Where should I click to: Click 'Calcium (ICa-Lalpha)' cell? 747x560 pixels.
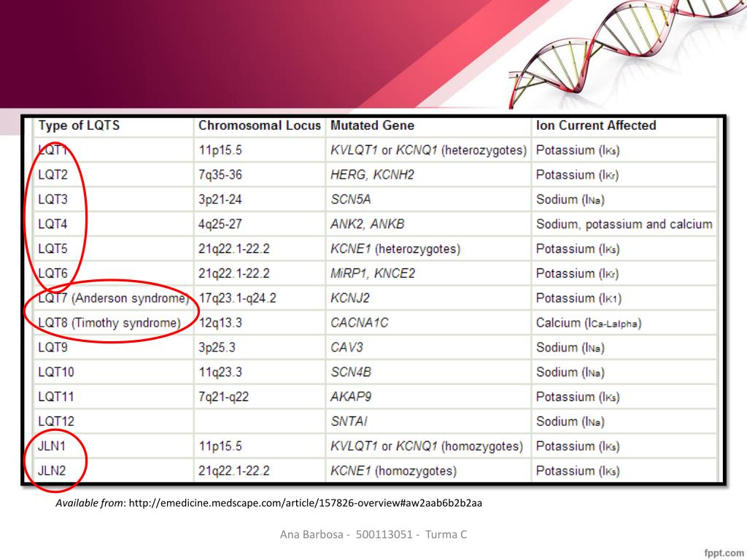coord(589,323)
